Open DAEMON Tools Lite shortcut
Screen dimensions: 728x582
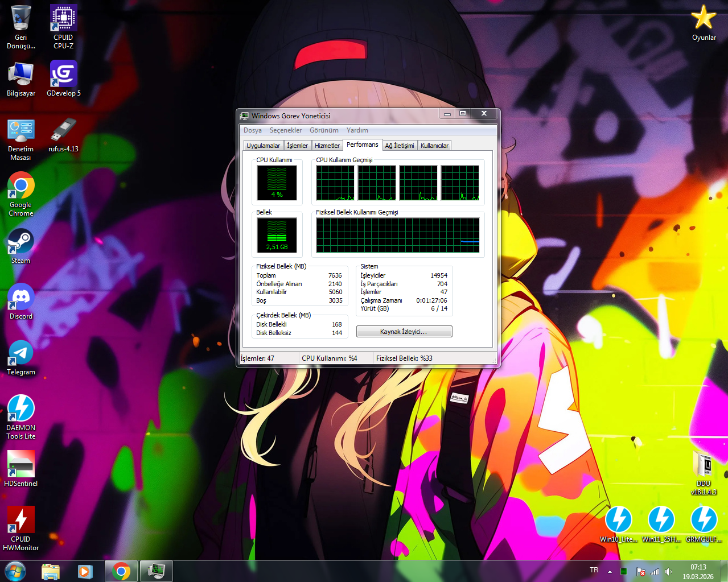[21, 417]
